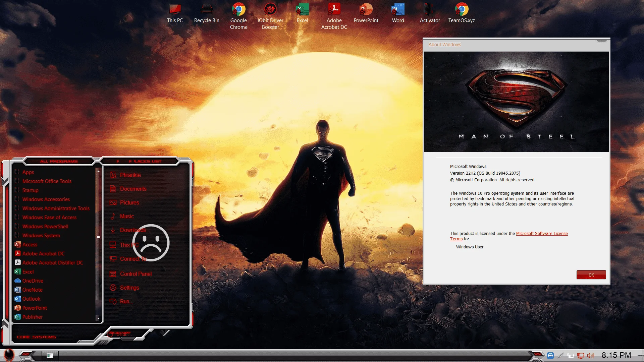
Task: Click the program list scrollbar thumb
Action: coord(98,237)
